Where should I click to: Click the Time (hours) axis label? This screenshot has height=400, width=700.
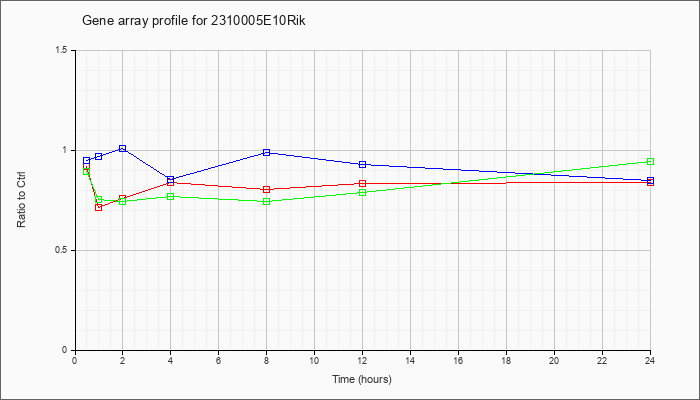coord(362,379)
